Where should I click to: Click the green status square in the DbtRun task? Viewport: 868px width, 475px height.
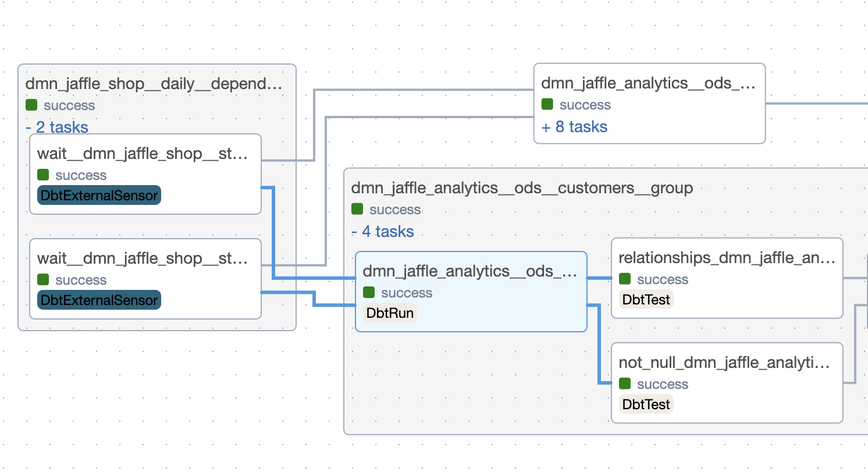[369, 292]
